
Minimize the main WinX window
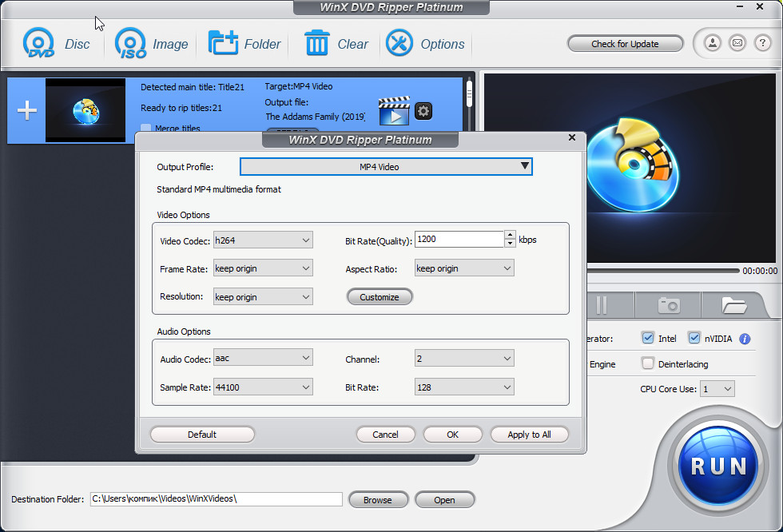(x=740, y=6)
